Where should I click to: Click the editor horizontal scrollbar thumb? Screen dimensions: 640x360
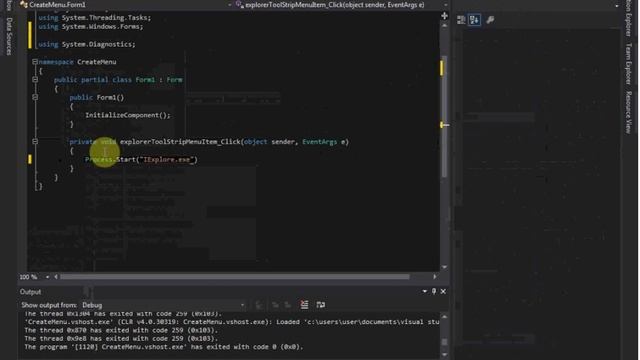click(235, 277)
